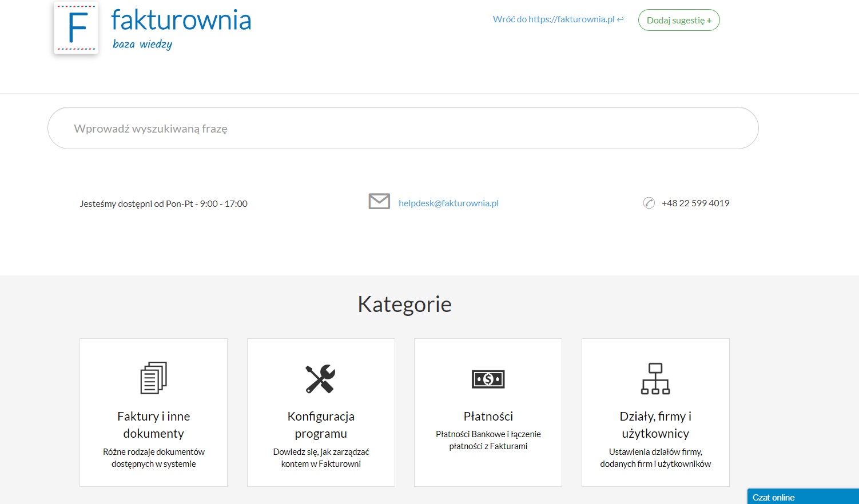The width and height of the screenshot is (859, 504).
Task: Click the phone handset icon
Action: coord(649,203)
